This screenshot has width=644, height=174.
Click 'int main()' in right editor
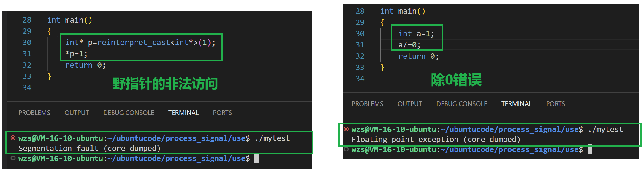pyautogui.click(x=403, y=11)
